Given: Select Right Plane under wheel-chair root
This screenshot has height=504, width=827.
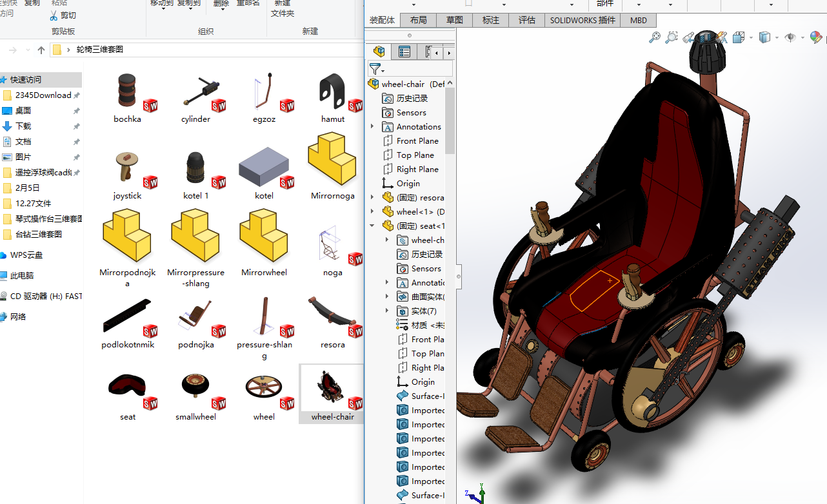Looking at the screenshot, I should click(x=410, y=169).
